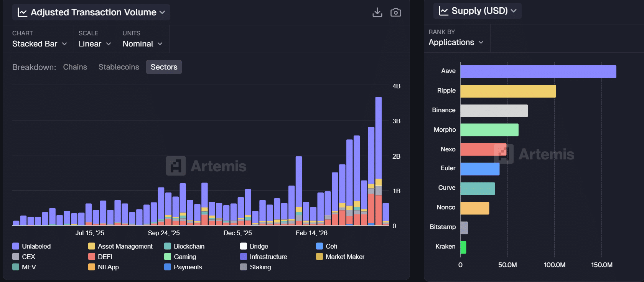644x282 pixels.
Task: Select the Nonco bar in Supply chart
Action: [475, 208]
